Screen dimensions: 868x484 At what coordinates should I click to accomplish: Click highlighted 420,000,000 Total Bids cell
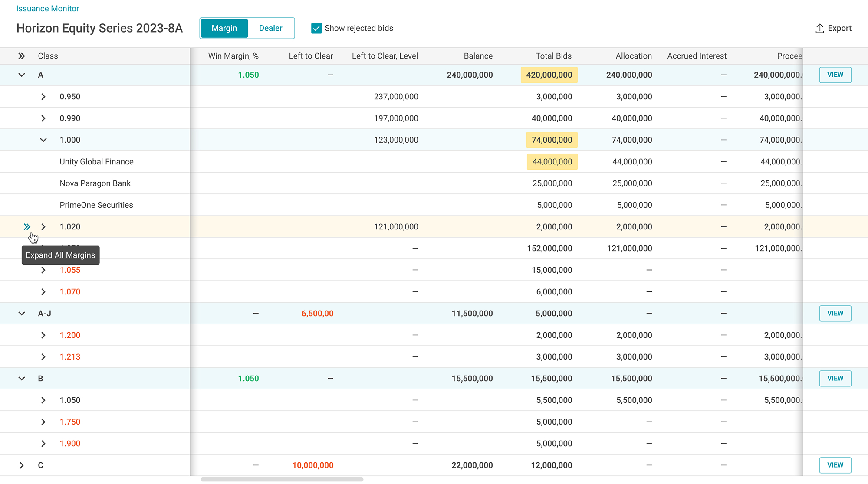coord(549,75)
